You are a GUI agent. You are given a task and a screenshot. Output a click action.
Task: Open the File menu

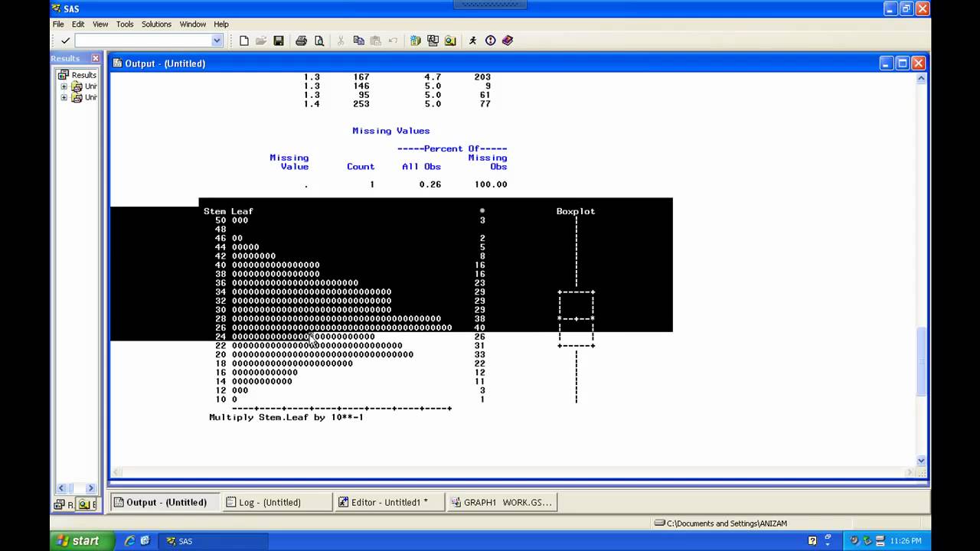coord(58,24)
